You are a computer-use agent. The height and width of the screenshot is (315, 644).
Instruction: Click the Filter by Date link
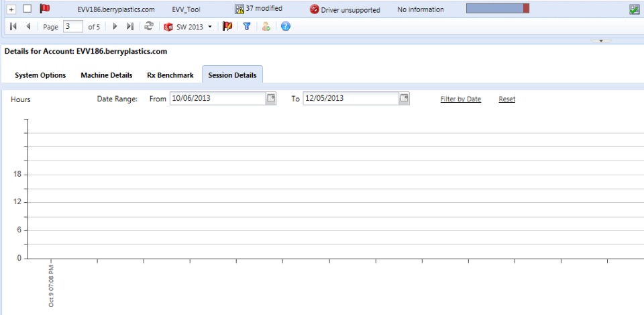click(461, 99)
